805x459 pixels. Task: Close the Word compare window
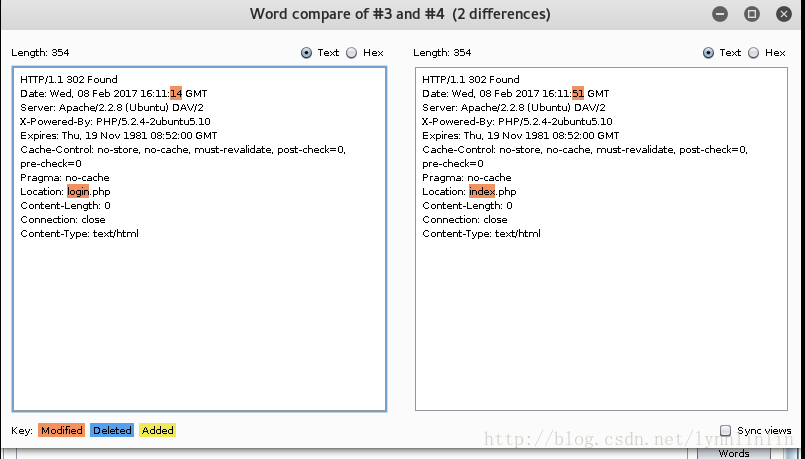783,14
